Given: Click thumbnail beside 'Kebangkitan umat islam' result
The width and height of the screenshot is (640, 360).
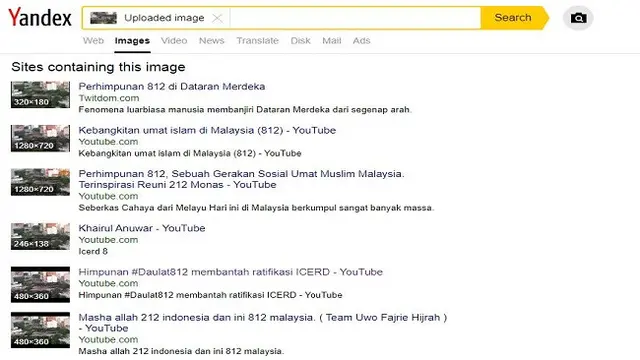Looking at the screenshot, I should click(40, 138).
